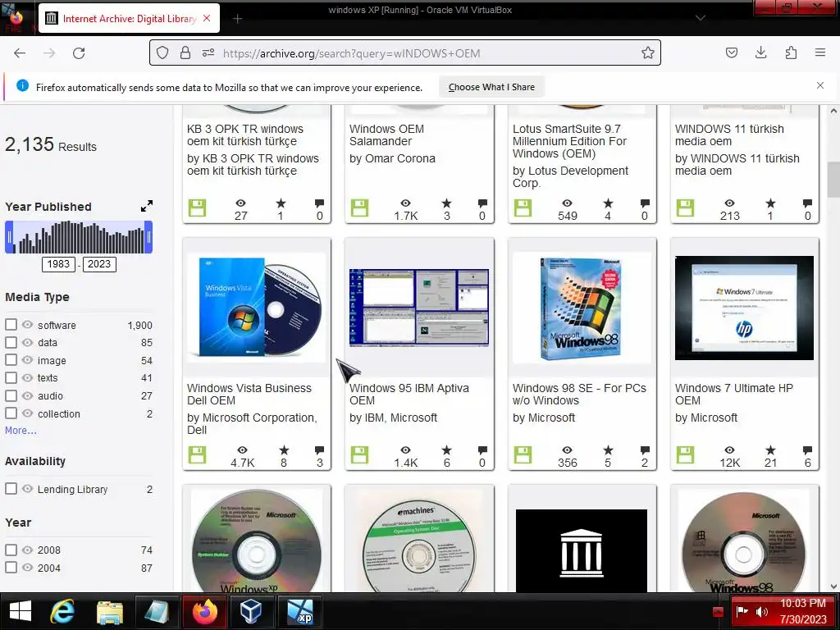Viewport: 840px width, 630px height.
Task: Open Windows 7 Ultimate HP OEM title
Action: [734, 395]
